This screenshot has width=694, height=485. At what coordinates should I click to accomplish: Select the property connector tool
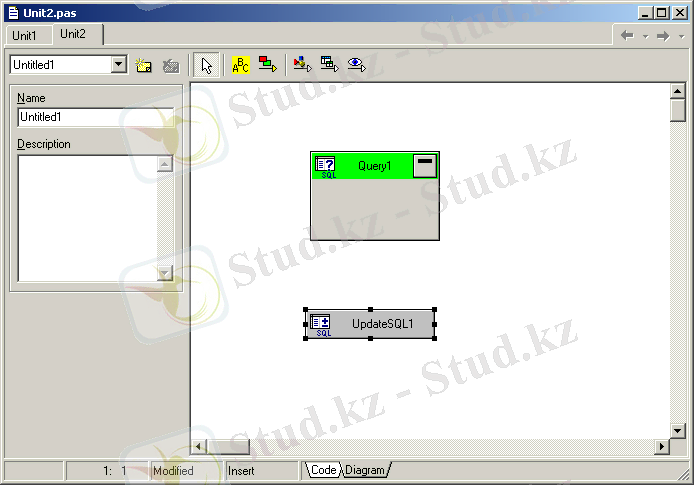303,64
